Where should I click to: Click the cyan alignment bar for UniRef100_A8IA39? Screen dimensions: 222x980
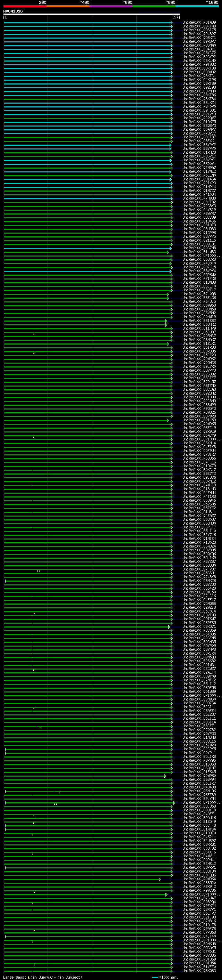[x=88, y=23]
